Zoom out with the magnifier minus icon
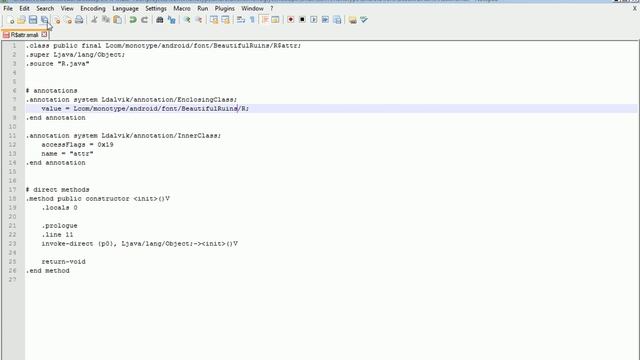640x360 pixels. coord(198,20)
